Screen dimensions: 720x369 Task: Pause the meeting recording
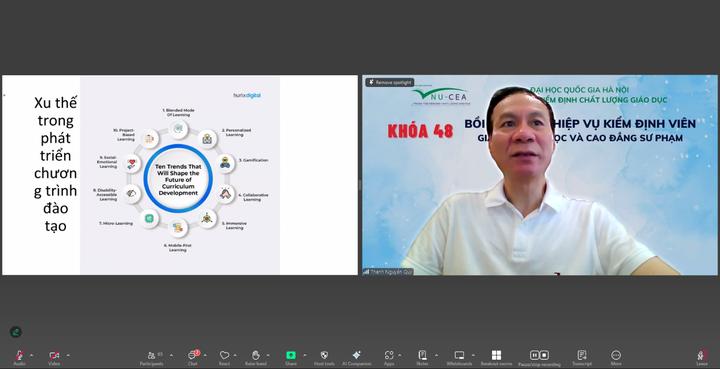tap(534, 355)
